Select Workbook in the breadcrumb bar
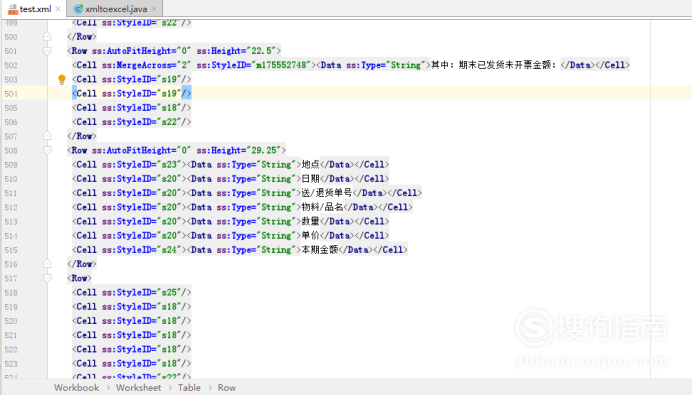Screen dimensions: 692x395 [76, 387]
